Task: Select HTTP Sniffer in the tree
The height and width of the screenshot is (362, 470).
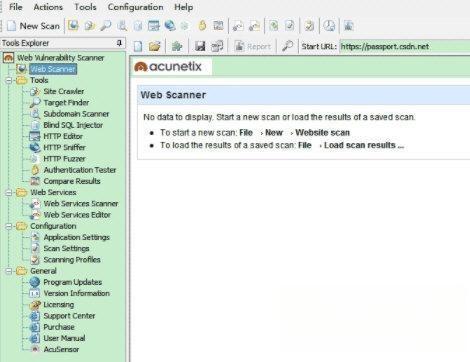Action: [64, 148]
